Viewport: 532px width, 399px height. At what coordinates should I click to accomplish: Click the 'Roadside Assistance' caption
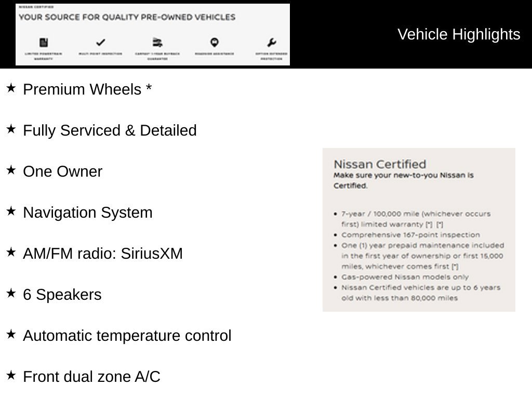coord(214,54)
